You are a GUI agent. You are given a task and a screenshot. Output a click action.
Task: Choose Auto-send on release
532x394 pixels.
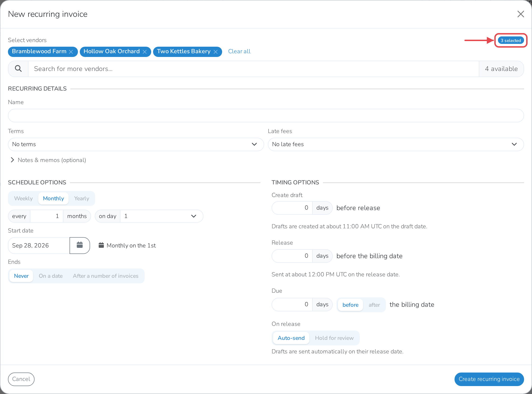pos(291,338)
